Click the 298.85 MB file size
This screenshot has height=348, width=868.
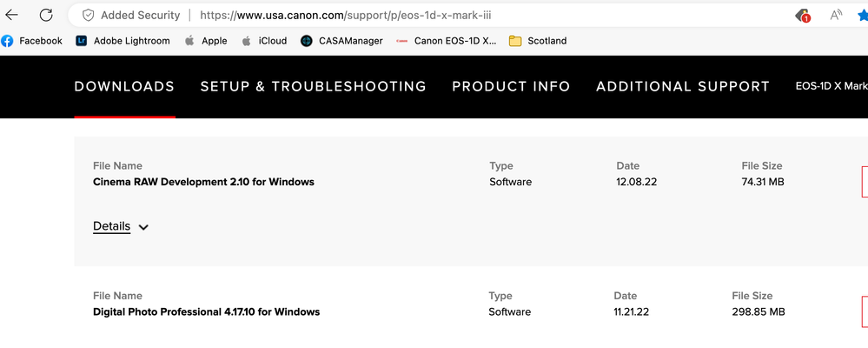[759, 312]
